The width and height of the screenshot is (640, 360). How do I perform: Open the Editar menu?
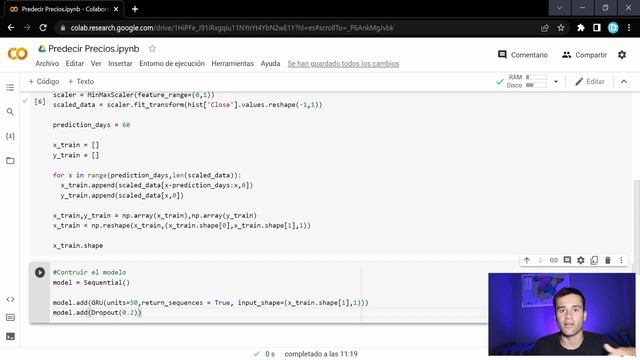pos(75,64)
